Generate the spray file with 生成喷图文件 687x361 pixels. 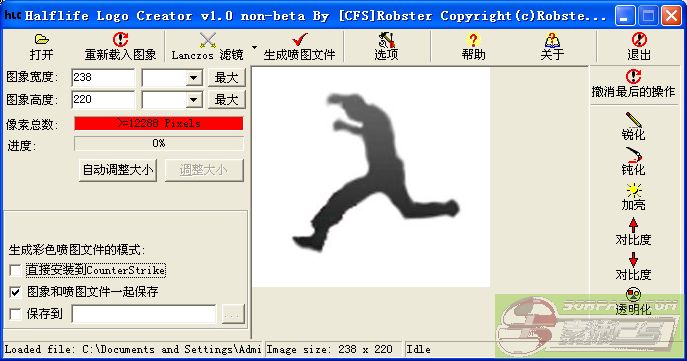point(299,47)
